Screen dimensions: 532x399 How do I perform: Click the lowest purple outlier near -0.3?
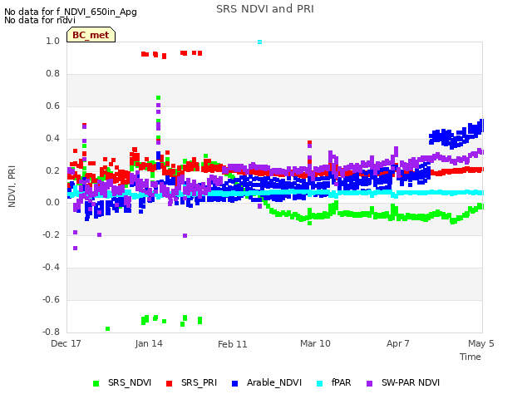tap(76, 249)
